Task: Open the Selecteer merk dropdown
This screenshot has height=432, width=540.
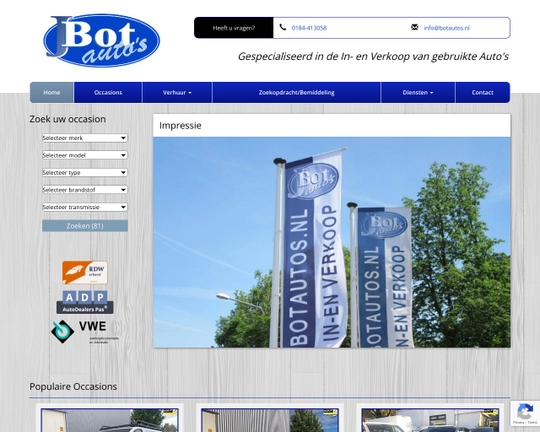Action: (x=85, y=138)
